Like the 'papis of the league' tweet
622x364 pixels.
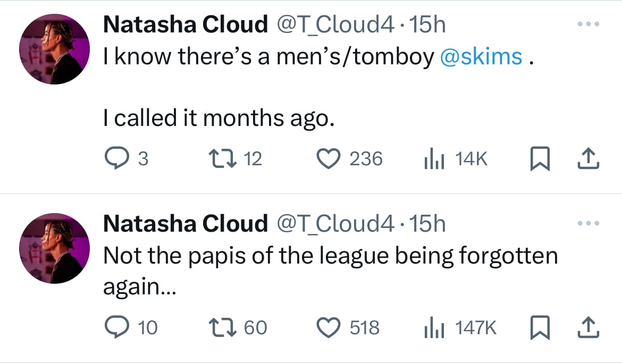pos(328,327)
